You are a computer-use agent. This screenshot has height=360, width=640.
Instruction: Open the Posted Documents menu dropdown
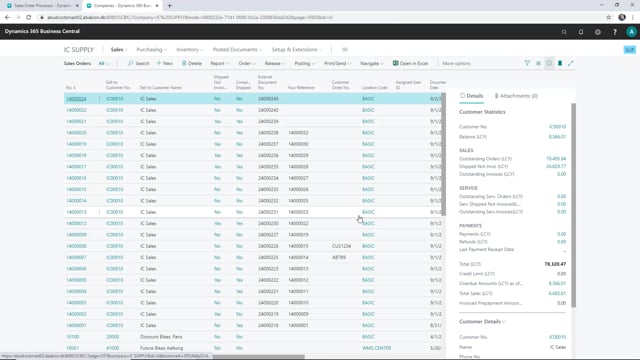[237, 49]
